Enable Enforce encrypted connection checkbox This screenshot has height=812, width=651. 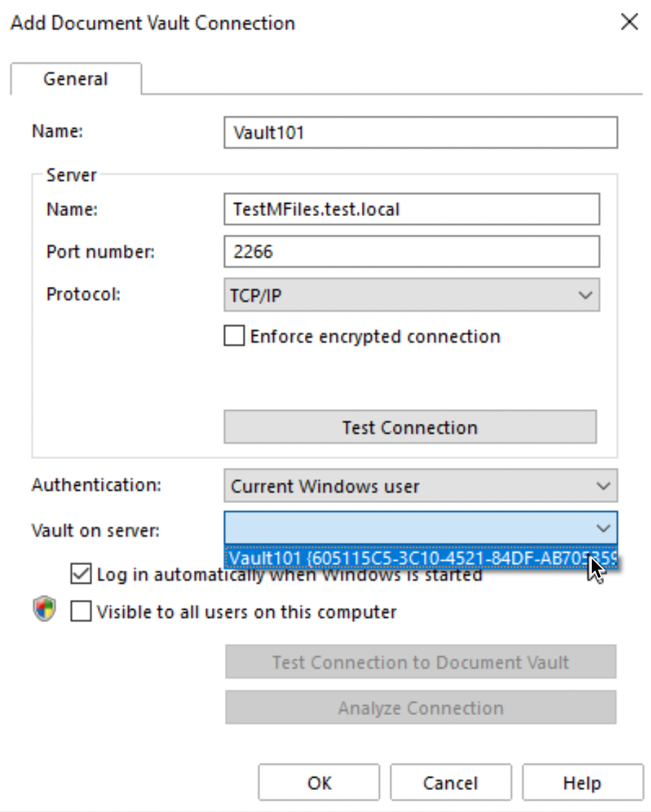click(x=234, y=336)
